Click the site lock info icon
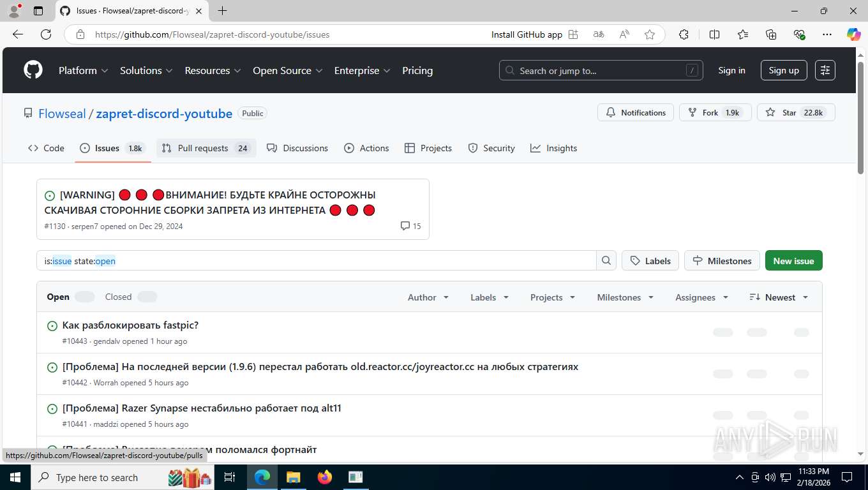 (x=80, y=34)
